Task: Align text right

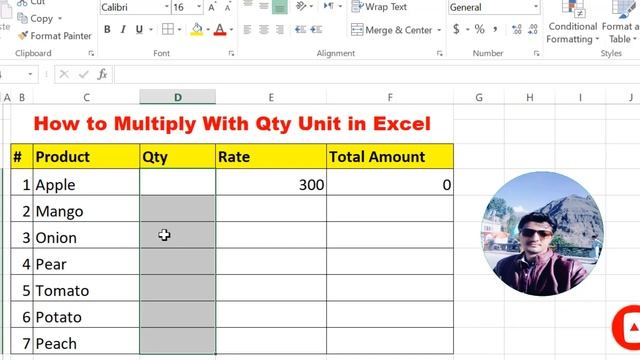Action: coord(280,29)
